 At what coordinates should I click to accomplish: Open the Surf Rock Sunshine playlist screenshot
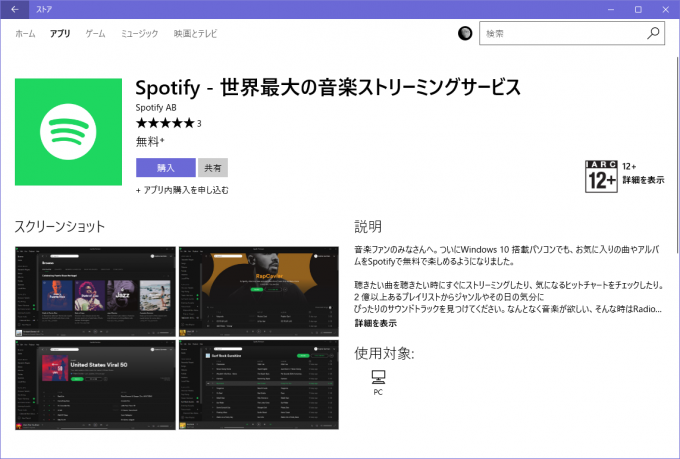click(x=259, y=385)
